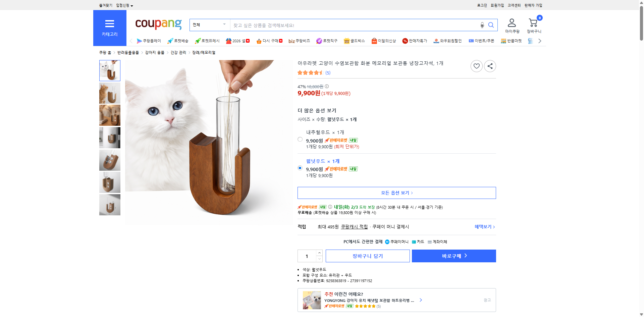Viewport: 644px width, 317px height.
Task: Add product to wishlist with heart icon
Action: coord(477,66)
